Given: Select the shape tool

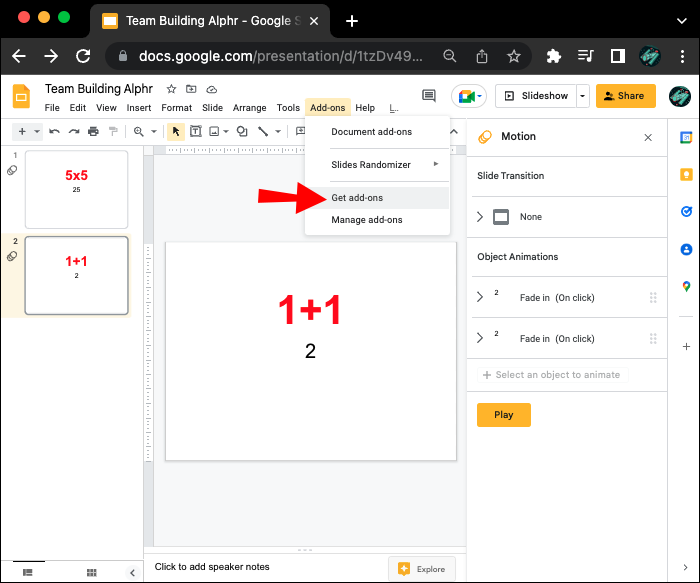Looking at the screenshot, I should (242, 131).
